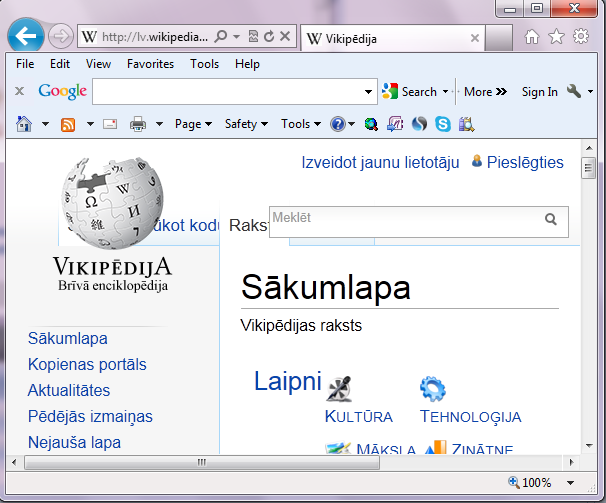Click the Wikipedia globe logo
Image resolution: width=606 pixels, height=503 pixels.
pyautogui.click(x=112, y=202)
